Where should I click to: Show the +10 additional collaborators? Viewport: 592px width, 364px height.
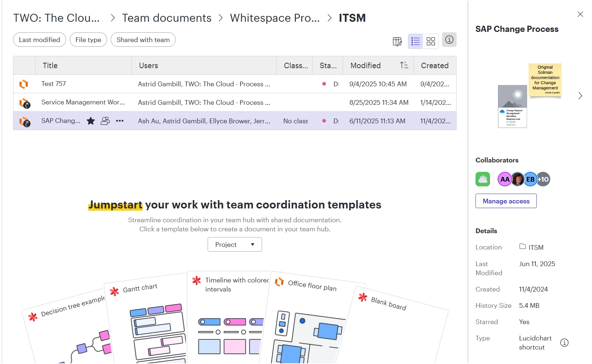543,179
